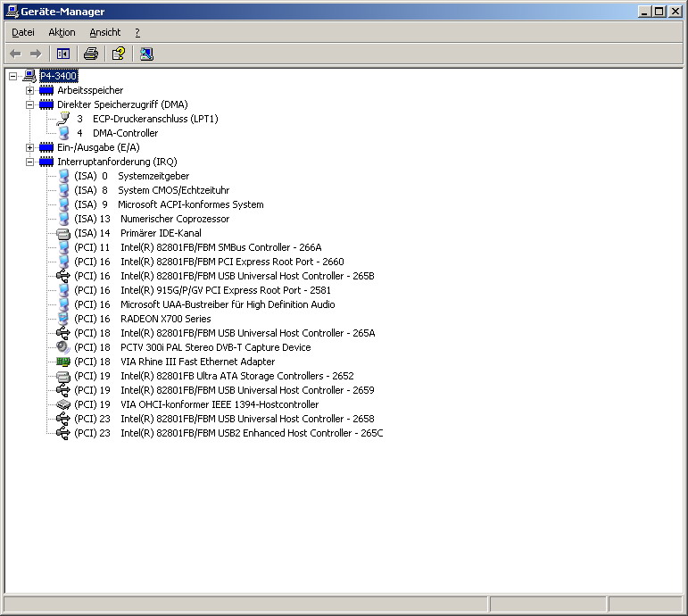Open the ? help menu
The image size is (688, 616).
pyautogui.click(x=137, y=32)
